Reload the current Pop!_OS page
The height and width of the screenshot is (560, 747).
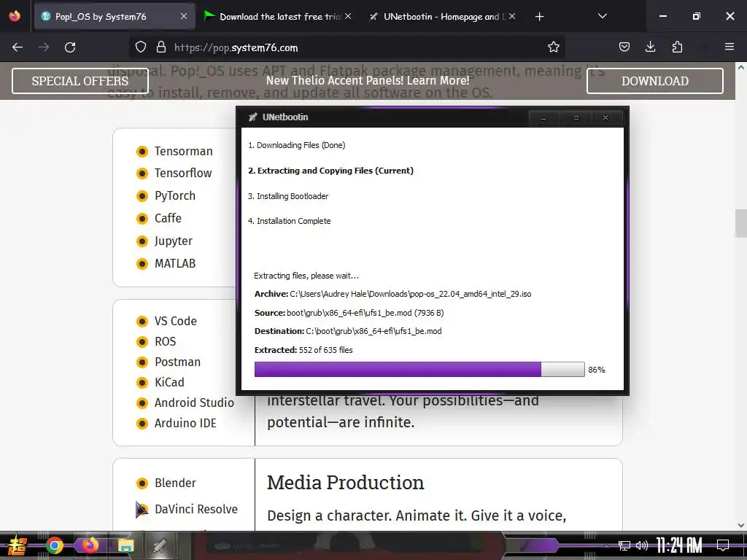pos(70,47)
